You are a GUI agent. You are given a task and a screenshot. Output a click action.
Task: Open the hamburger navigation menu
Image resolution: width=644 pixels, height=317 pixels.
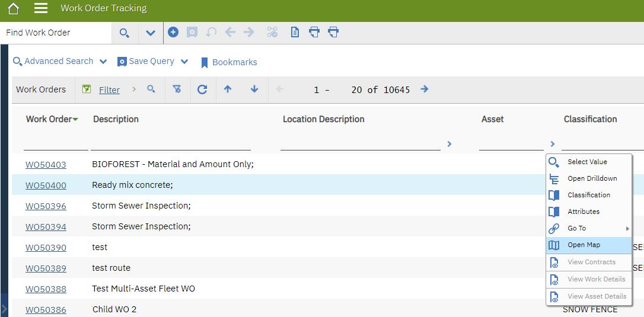click(x=41, y=8)
